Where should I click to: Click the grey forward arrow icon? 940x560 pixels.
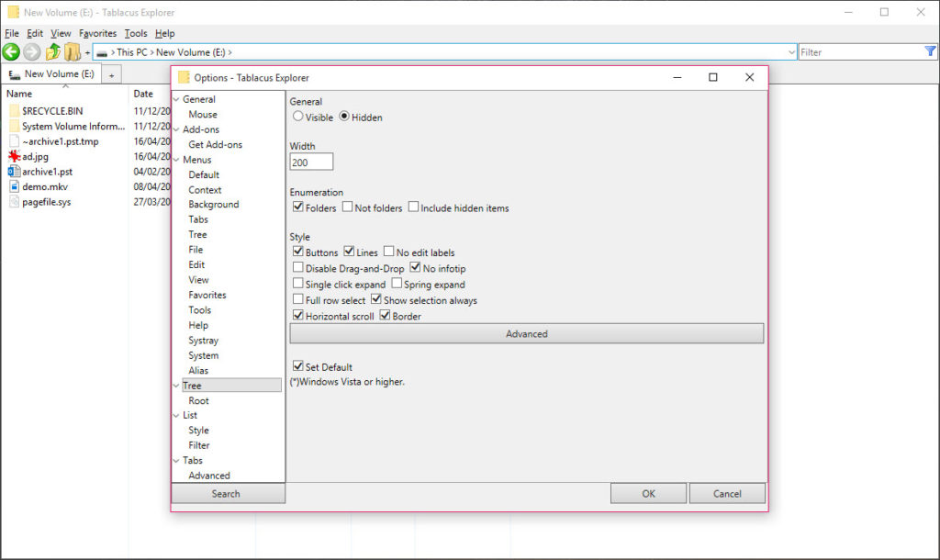[32, 52]
